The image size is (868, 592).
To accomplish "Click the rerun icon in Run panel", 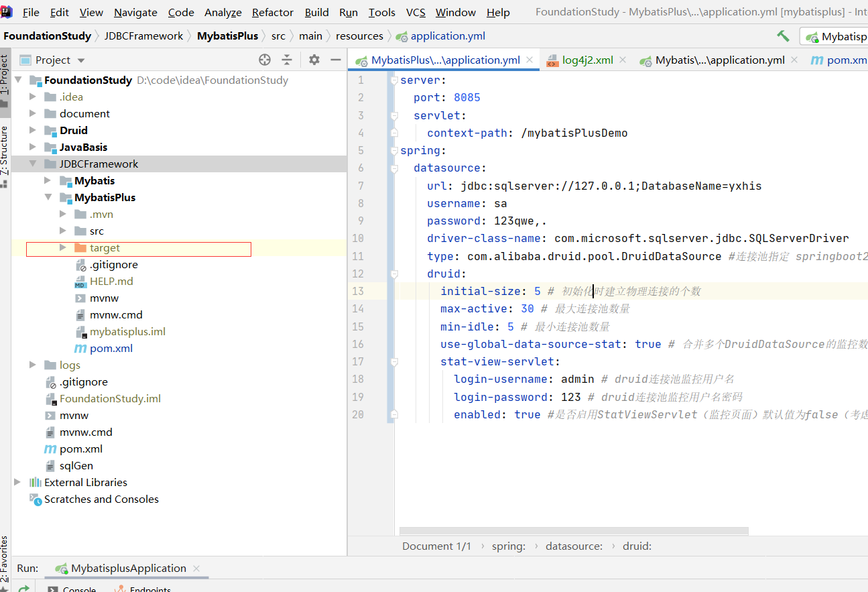I will click(23, 588).
